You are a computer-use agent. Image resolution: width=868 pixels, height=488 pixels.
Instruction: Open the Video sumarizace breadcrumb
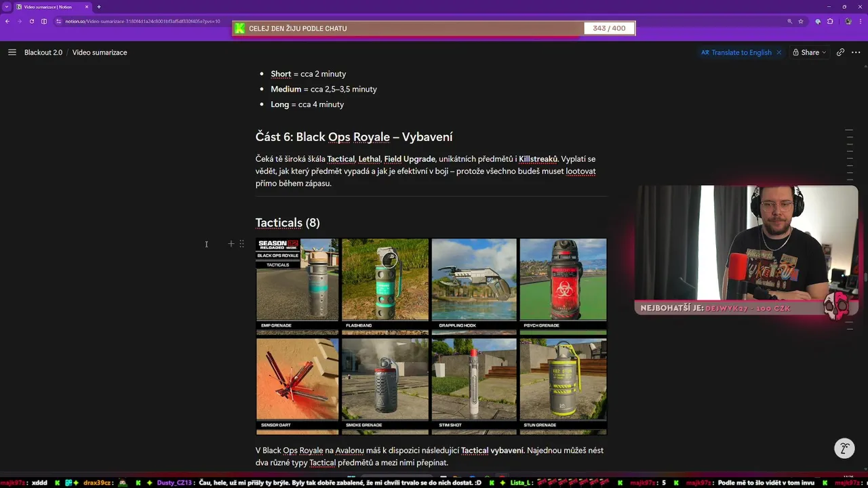[x=100, y=52]
